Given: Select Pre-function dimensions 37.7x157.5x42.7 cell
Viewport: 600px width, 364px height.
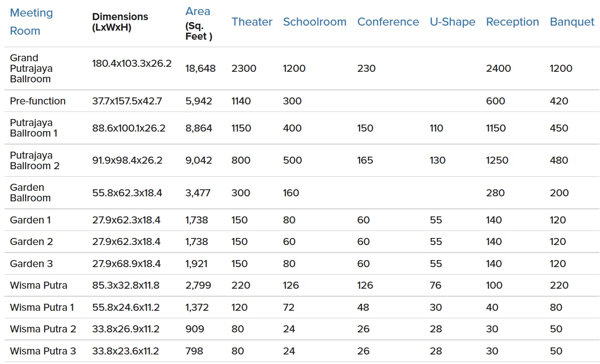Looking at the screenshot, I should [127, 101].
